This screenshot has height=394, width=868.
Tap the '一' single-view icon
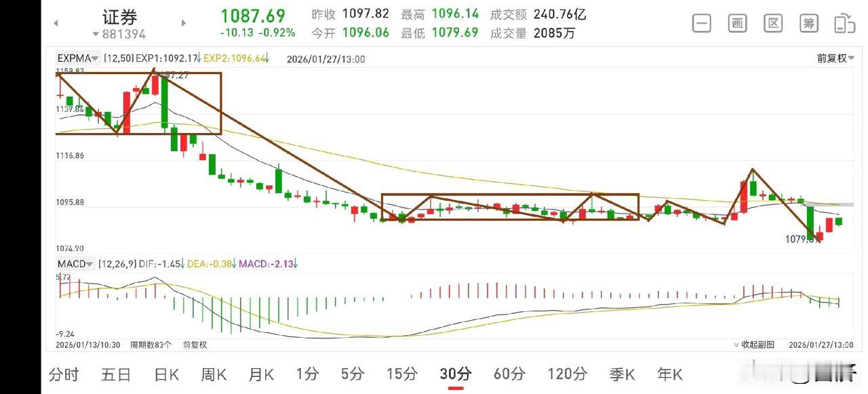pos(702,23)
